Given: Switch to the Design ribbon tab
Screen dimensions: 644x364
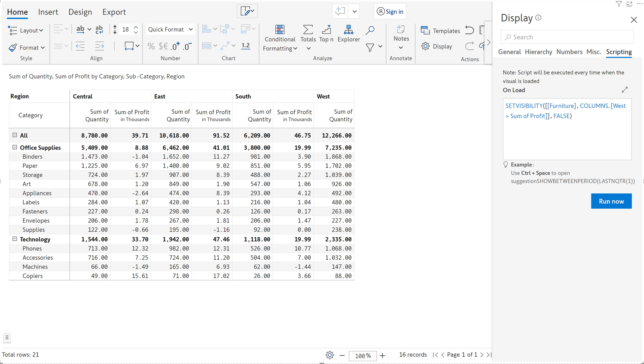Looking at the screenshot, I should (80, 12).
